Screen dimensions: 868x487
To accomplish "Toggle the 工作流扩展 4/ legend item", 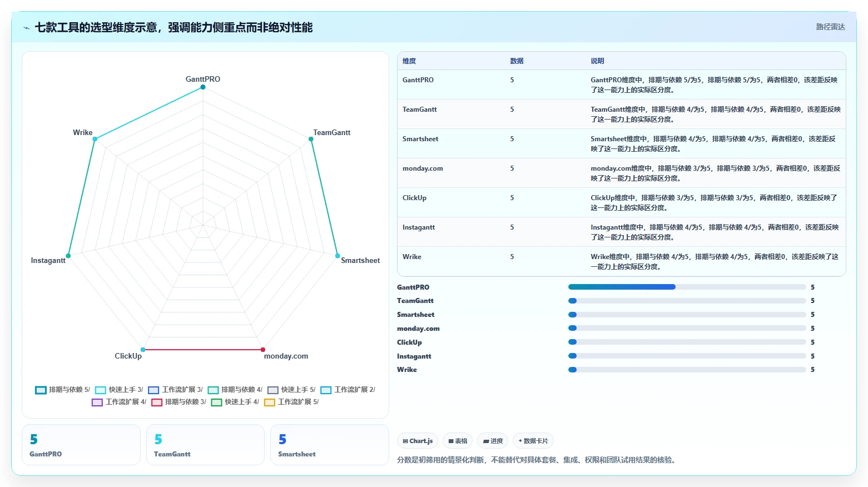I will pos(119,402).
